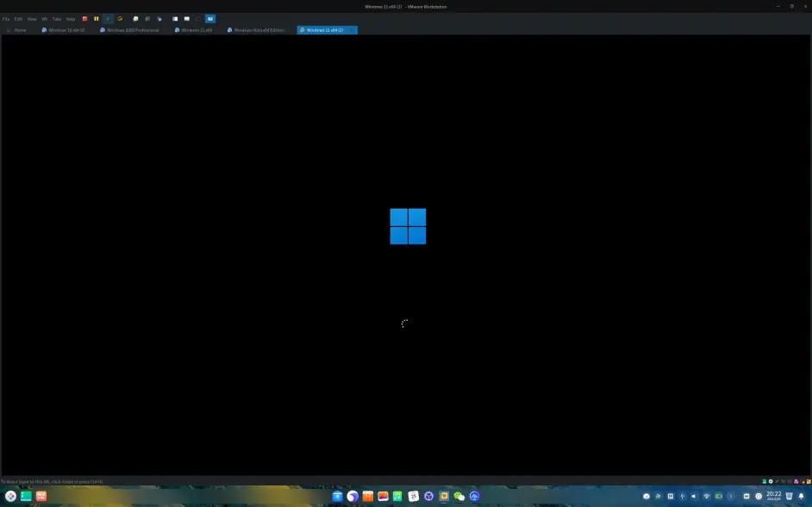Click the volume speaker tray icon

(694, 496)
